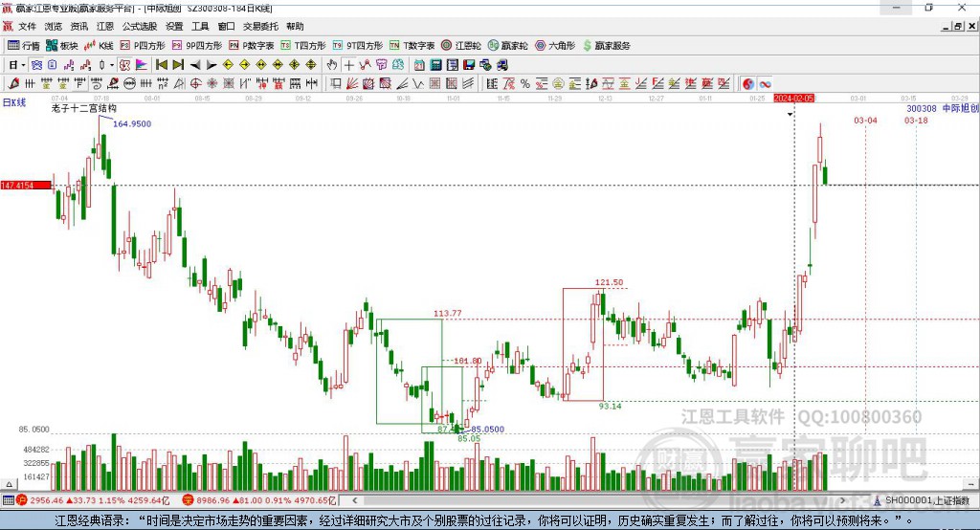
Task: Select the hand pan tool
Action: tap(332, 64)
